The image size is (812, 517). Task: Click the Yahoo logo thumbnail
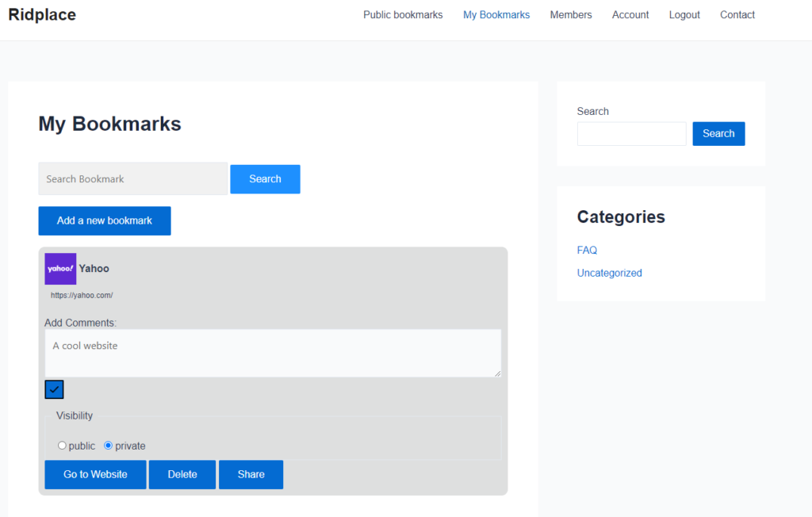coord(60,269)
